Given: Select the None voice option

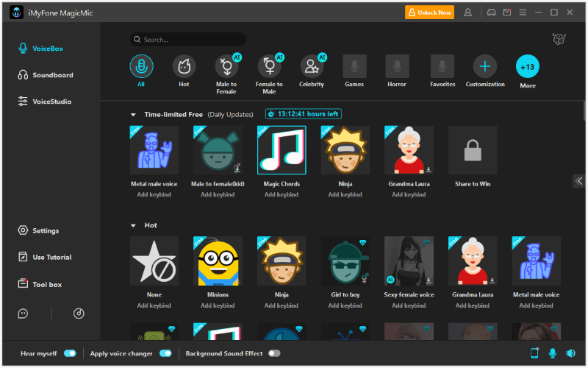Looking at the screenshot, I should point(154,261).
